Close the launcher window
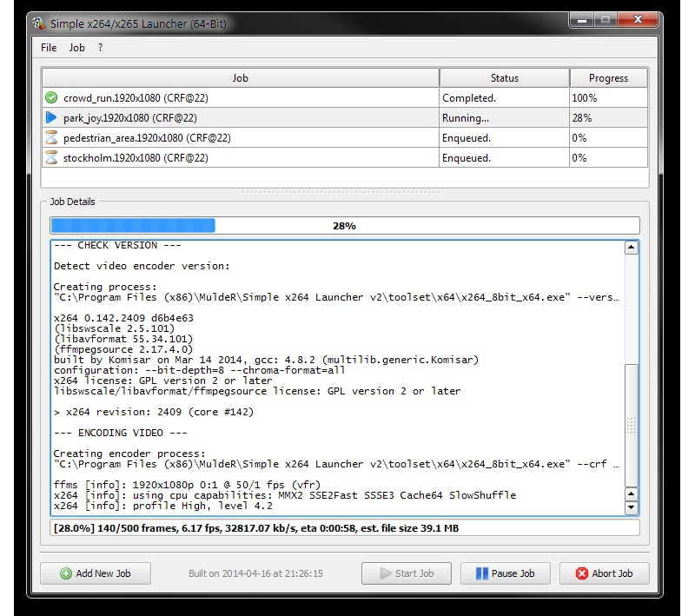The height and width of the screenshot is (616, 695). pos(638,19)
